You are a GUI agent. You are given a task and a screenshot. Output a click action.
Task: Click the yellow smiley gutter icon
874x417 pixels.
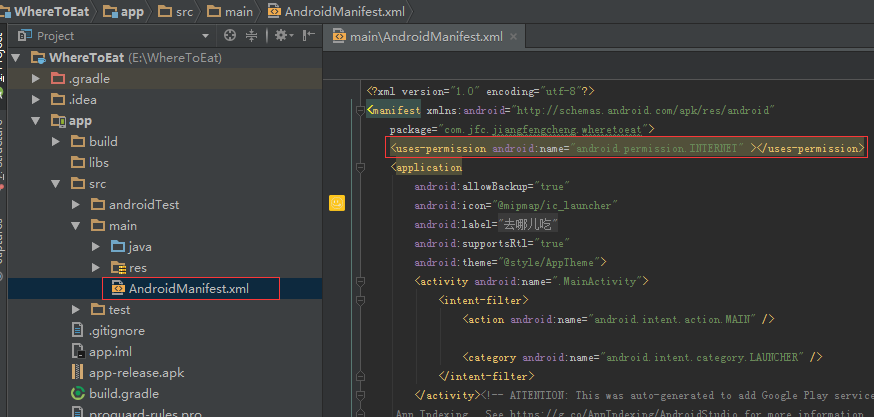[x=337, y=203]
